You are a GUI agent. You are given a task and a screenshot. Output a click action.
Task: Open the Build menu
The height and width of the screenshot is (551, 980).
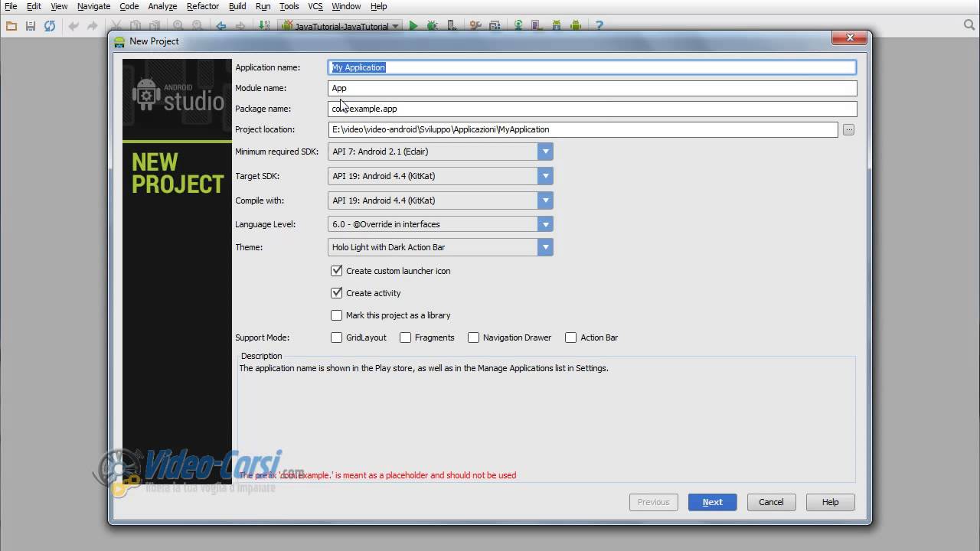tap(237, 6)
